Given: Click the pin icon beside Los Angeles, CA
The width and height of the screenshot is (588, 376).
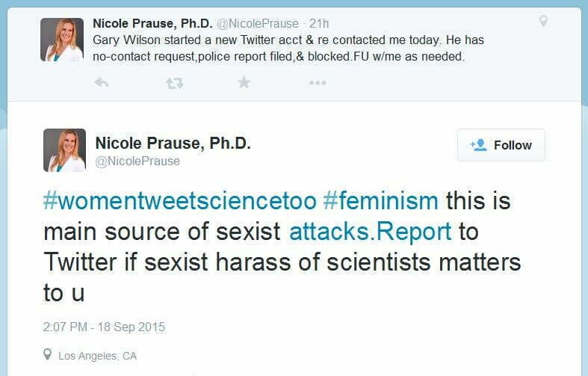Looking at the screenshot, I should (48, 355).
